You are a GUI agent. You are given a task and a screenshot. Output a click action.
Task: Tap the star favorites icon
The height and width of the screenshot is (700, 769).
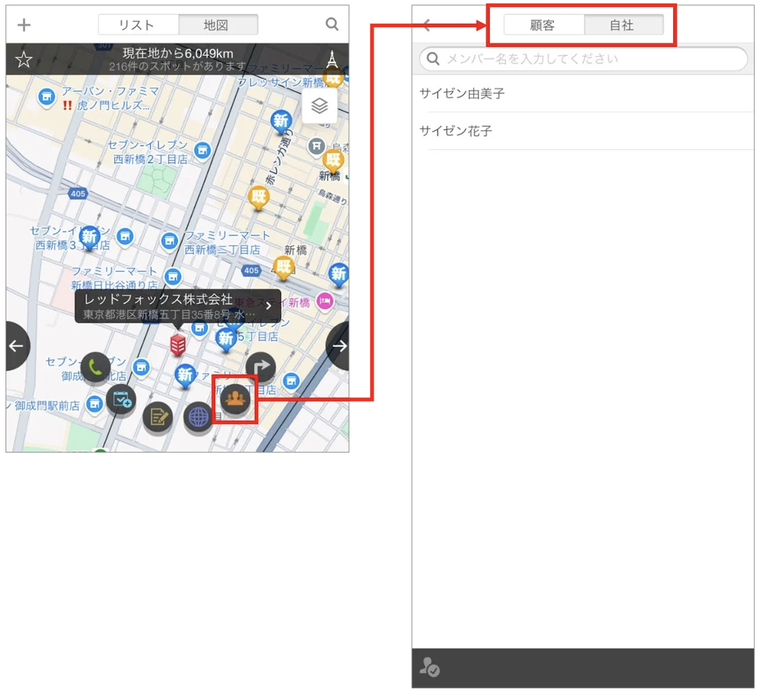[x=24, y=60]
